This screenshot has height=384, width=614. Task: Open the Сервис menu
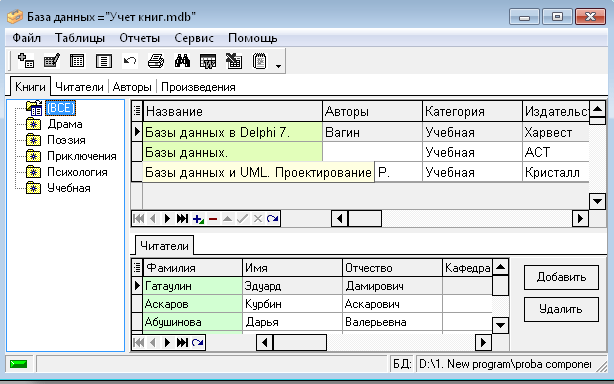194,38
